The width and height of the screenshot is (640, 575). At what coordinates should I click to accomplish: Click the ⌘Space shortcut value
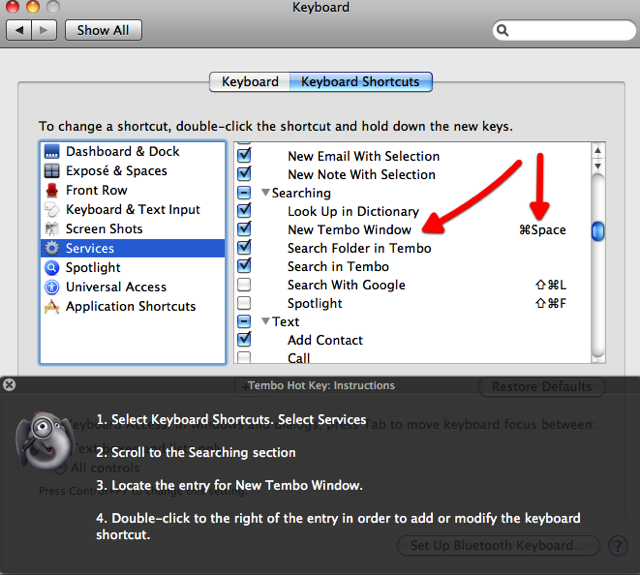[x=542, y=230]
